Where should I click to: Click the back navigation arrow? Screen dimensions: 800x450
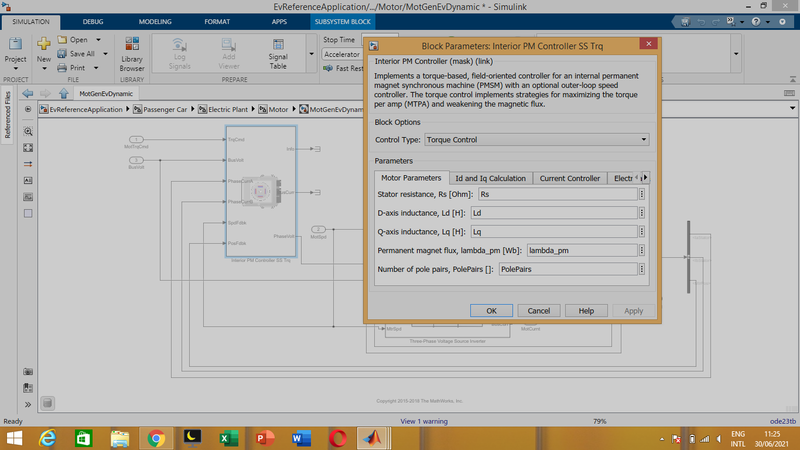[x=28, y=93]
